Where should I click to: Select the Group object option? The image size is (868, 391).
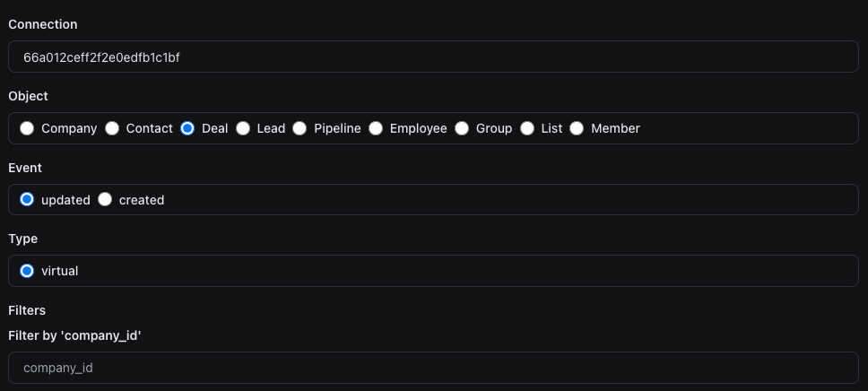(x=462, y=128)
